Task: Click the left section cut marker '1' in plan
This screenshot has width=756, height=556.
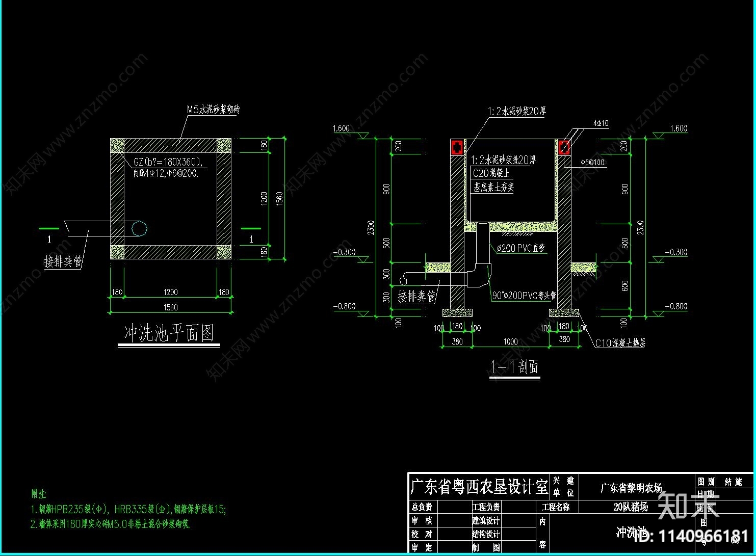Action: click(49, 239)
